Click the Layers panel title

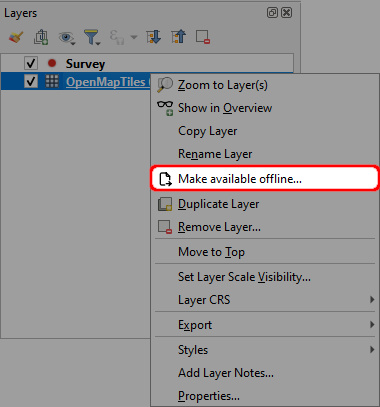pyautogui.click(x=20, y=13)
